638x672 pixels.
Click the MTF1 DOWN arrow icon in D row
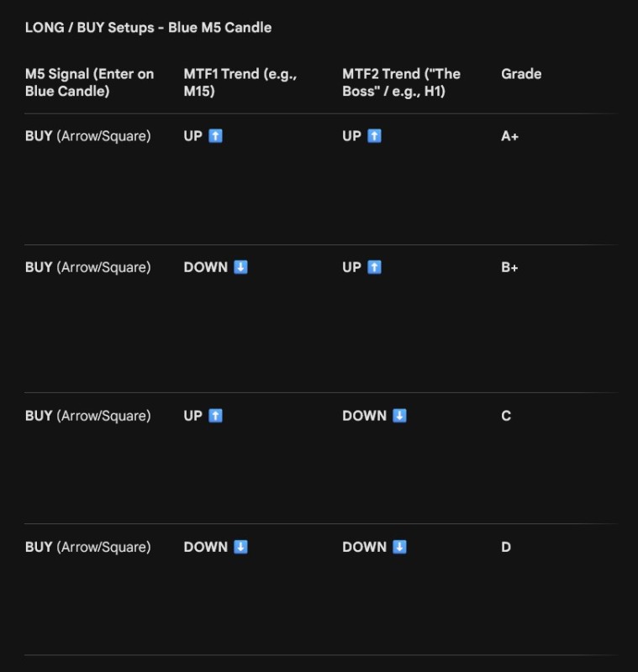[240, 547]
